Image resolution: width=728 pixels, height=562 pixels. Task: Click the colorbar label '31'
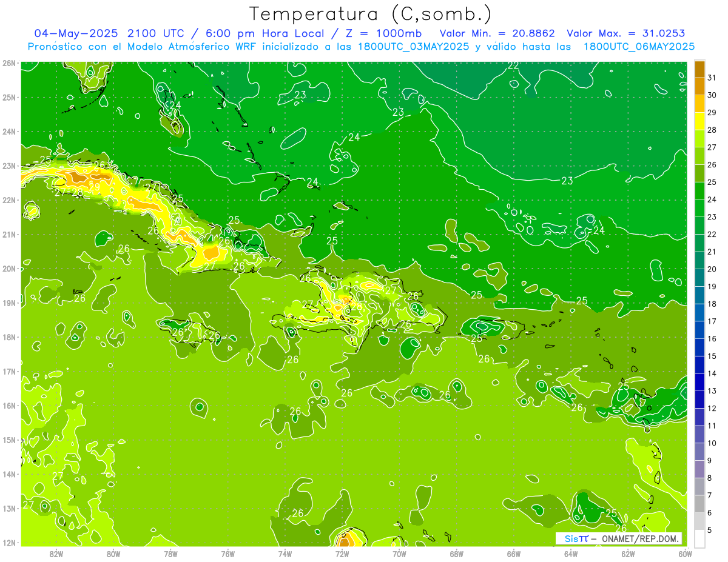pyautogui.click(x=712, y=78)
